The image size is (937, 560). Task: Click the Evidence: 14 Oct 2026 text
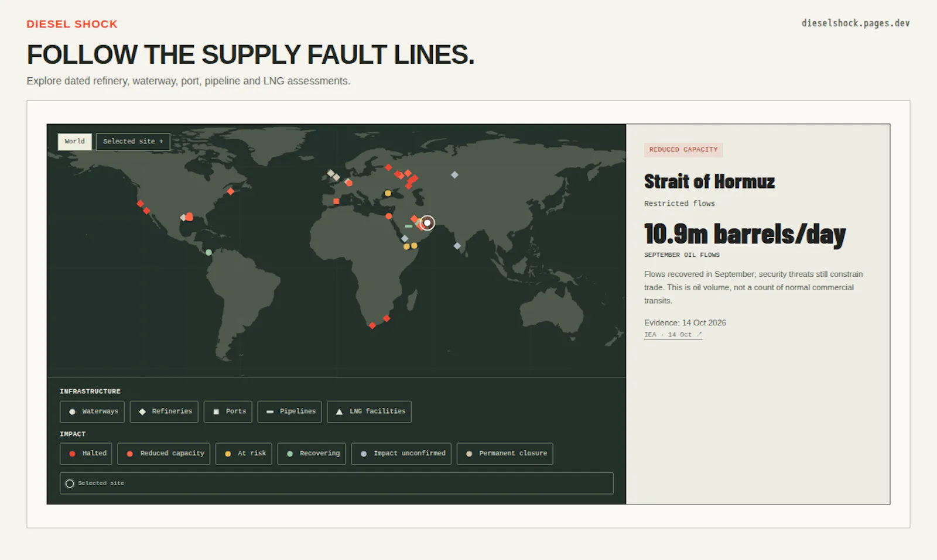pos(685,322)
